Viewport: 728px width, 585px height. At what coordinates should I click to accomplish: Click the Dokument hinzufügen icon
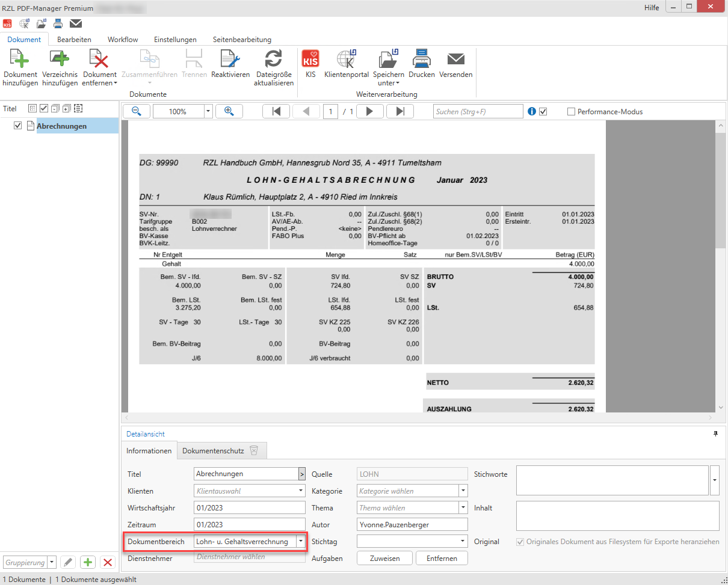[x=20, y=60]
